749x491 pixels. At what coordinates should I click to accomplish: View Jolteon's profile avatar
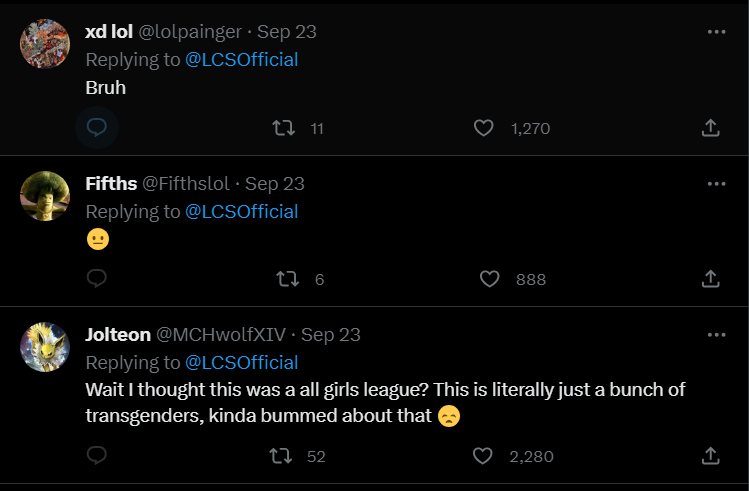(45, 347)
